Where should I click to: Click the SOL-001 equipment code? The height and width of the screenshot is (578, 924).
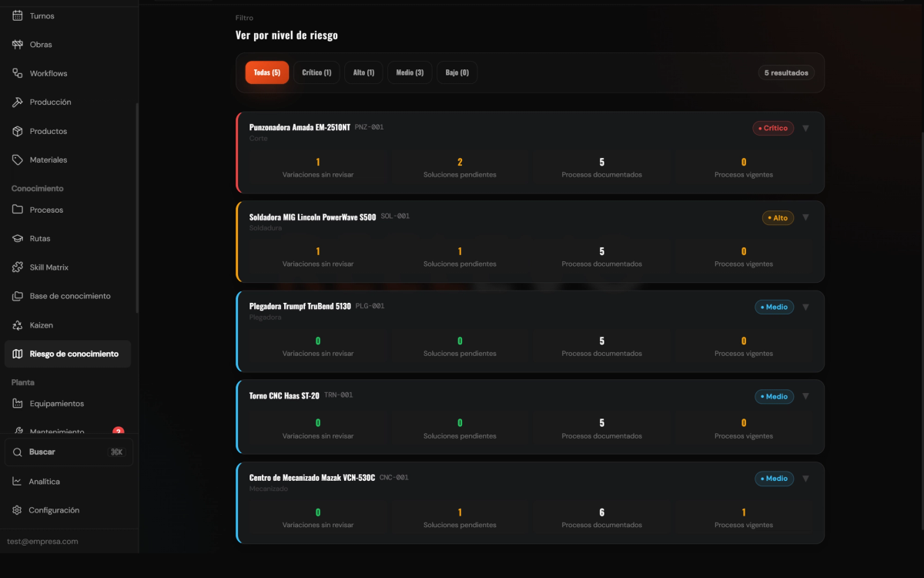click(x=395, y=217)
